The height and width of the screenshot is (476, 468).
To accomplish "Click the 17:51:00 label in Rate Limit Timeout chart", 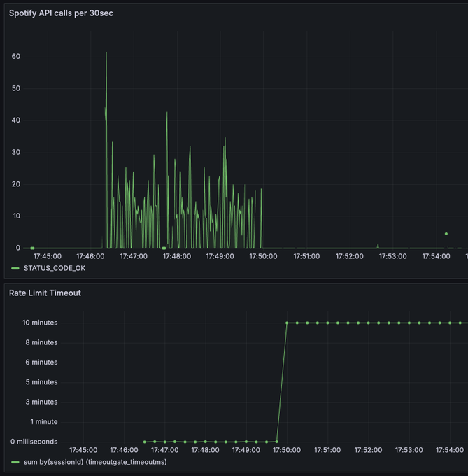I will pos(327,450).
